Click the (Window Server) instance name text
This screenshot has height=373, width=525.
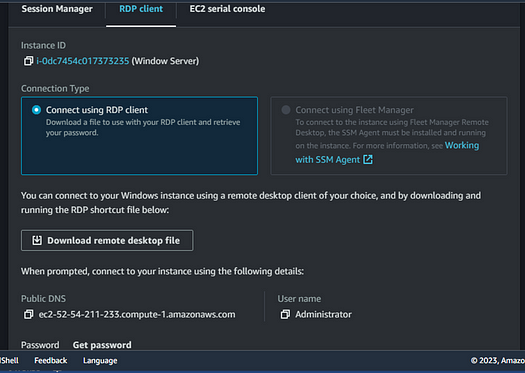tap(165, 61)
